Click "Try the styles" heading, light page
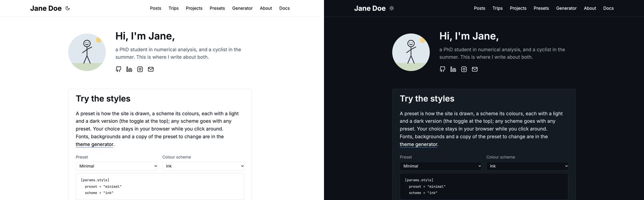This screenshot has height=200, width=644. [103, 99]
